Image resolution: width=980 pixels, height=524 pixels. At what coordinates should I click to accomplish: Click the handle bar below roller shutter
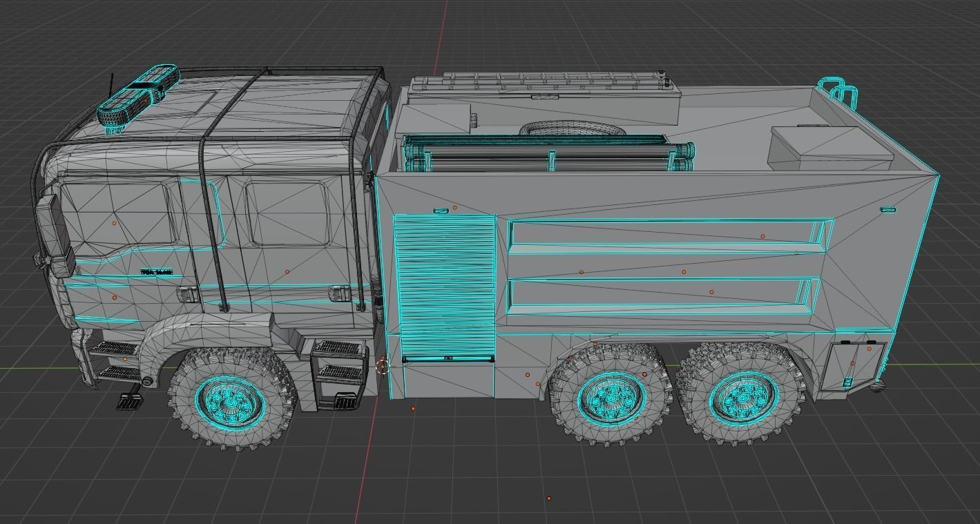coord(448,359)
